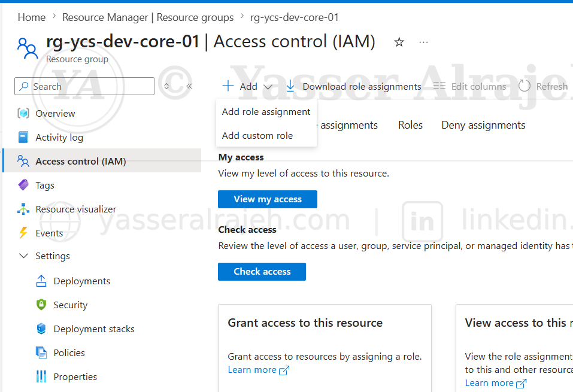
Task: Click the Events lightning bolt icon
Action: pos(23,233)
